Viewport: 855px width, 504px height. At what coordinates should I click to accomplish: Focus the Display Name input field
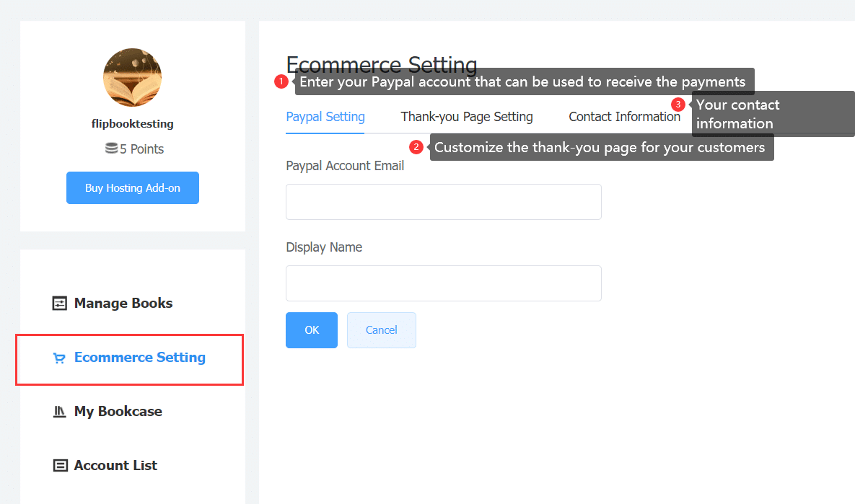(444, 283)
